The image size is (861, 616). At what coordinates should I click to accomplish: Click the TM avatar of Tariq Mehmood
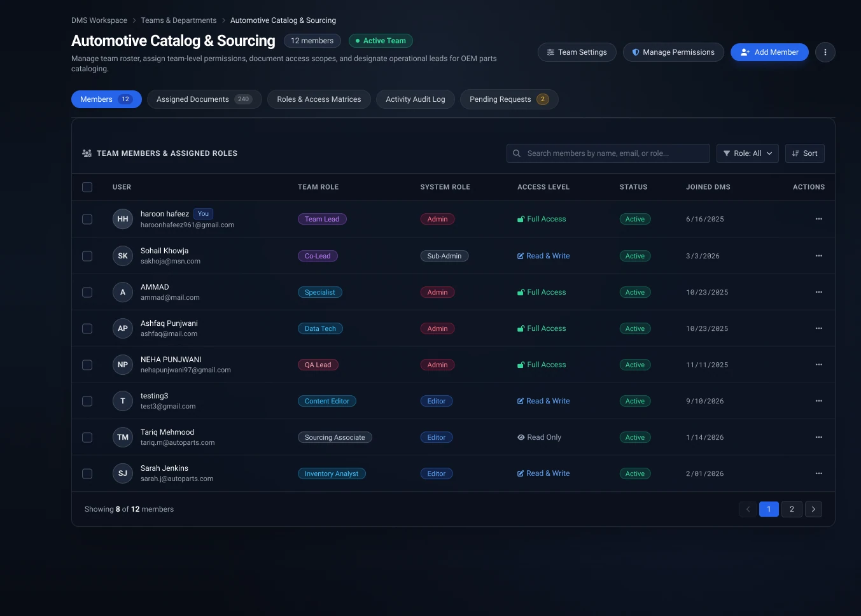[x=123, y=437]
